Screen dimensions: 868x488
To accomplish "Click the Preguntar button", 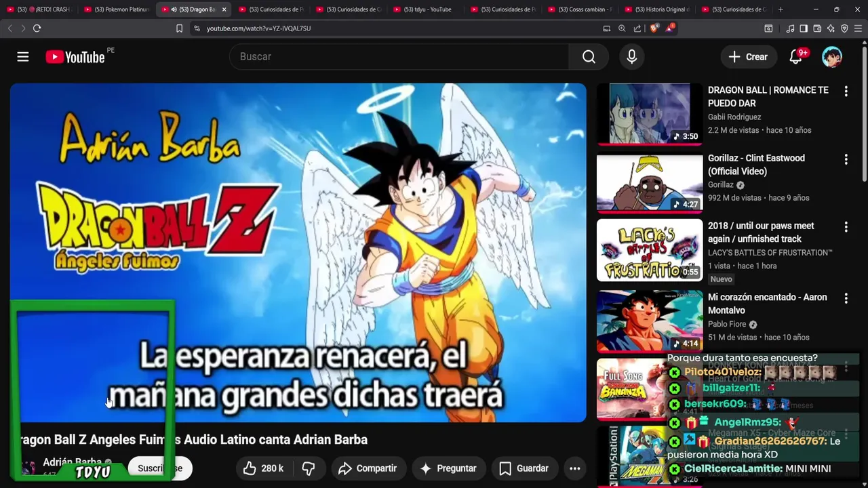I will [448, 468].
